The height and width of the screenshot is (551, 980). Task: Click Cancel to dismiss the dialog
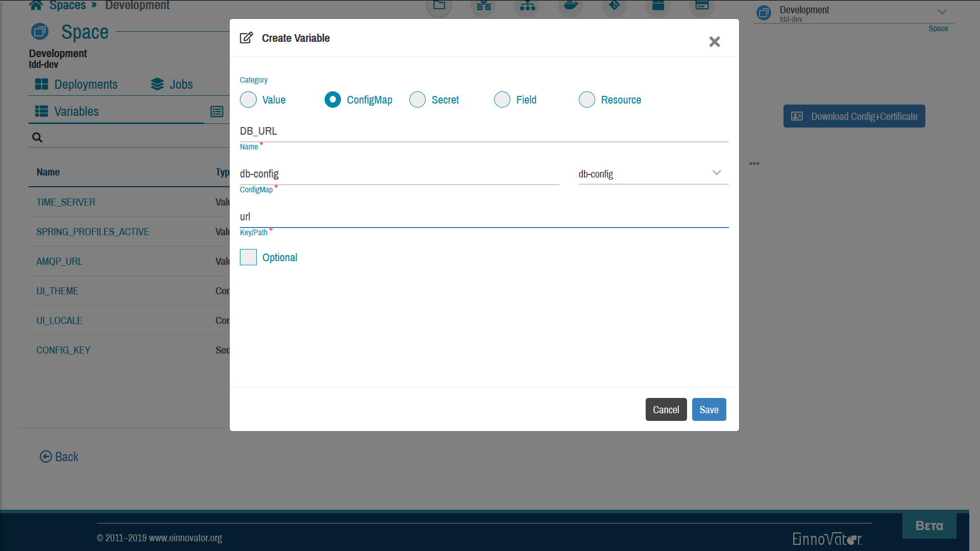(x=666, y=410)
